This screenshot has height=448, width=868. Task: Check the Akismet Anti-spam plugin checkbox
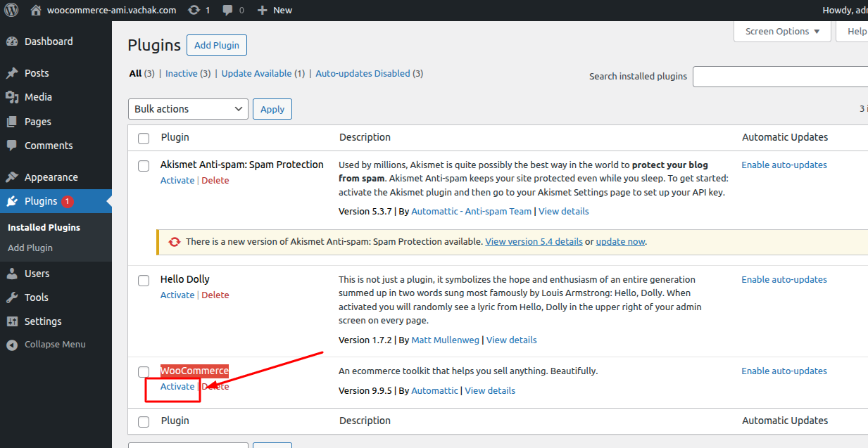[144, 166]
